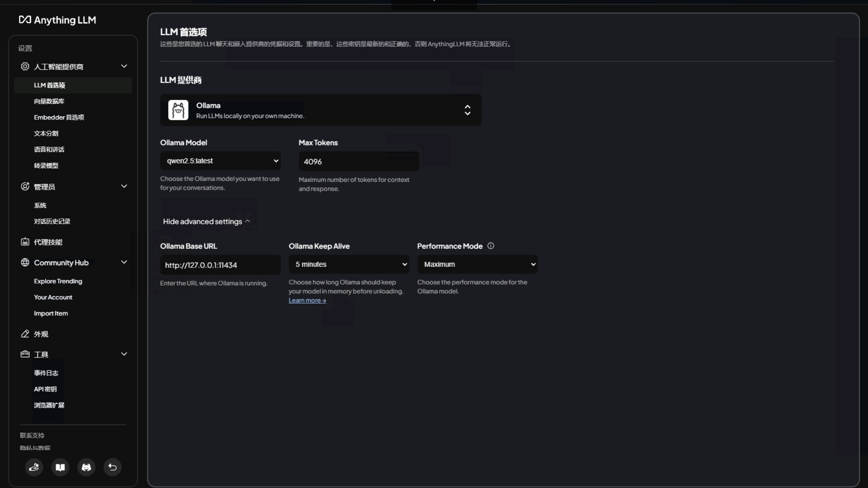The width and height of the screenshot is (868, 488).
Task: Focus the Ollama Base URL field
Action: point(220,265)
